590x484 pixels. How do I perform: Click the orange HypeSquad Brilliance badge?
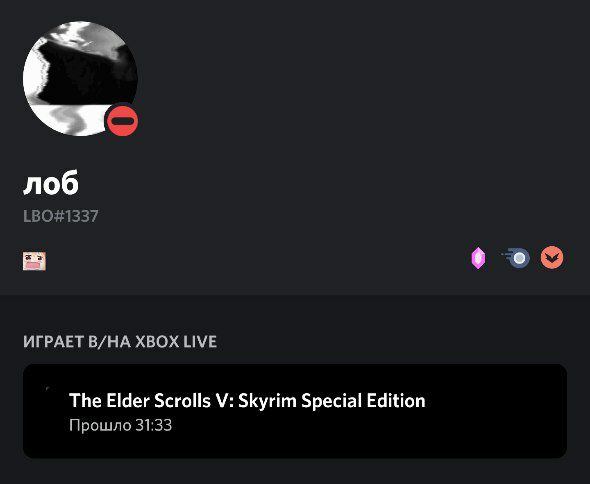coord(552,258)
